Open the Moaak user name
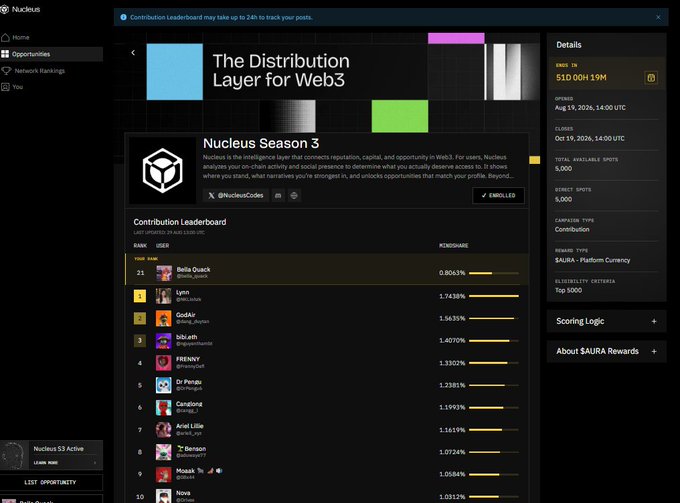Viewport: 680px width, 503px height. [185, 471]
